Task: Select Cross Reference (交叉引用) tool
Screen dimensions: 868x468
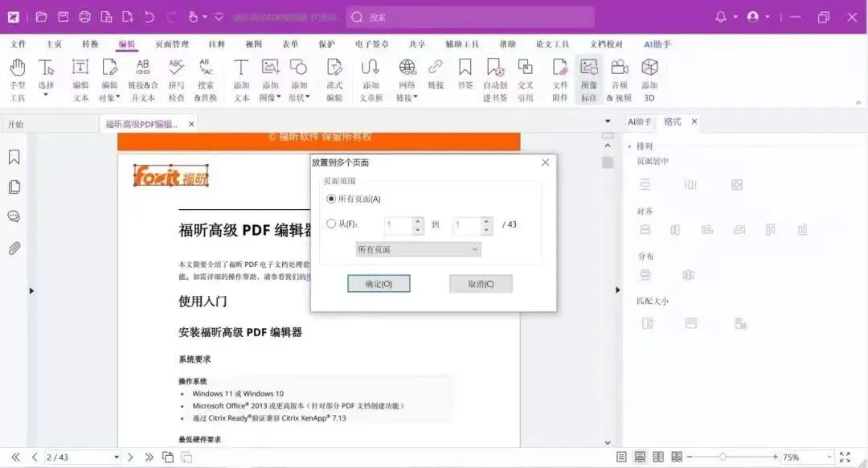Action: point(526,80)
